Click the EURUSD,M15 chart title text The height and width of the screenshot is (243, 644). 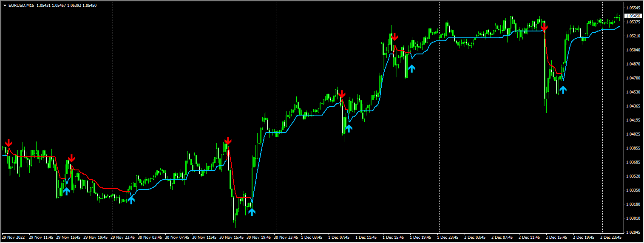click(21, 6)
